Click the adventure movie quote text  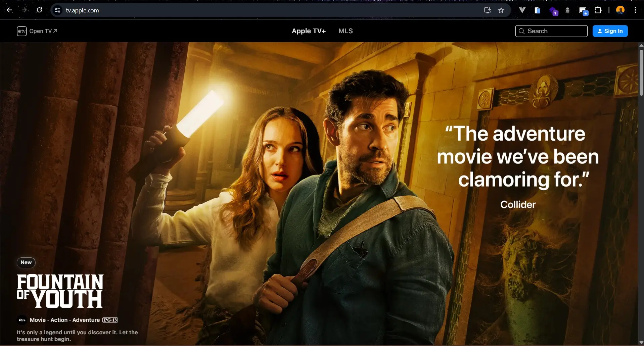click(518, 156)
